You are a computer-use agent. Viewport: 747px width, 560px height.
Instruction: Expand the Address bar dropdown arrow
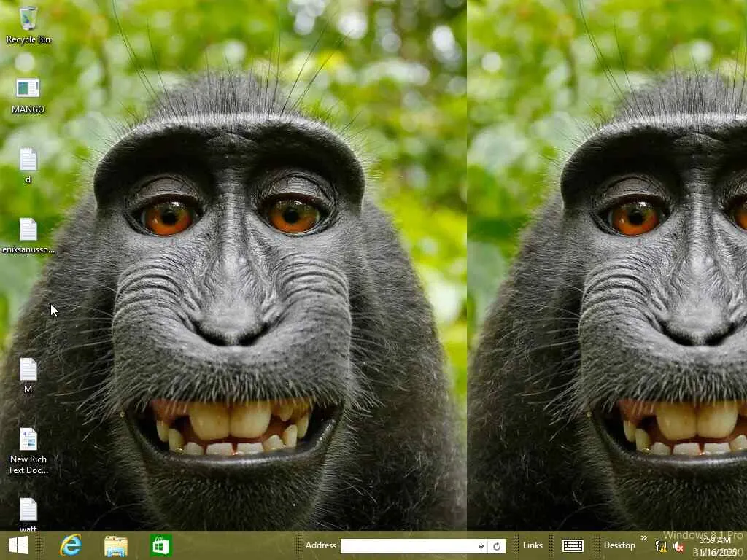tap(481, 546)
